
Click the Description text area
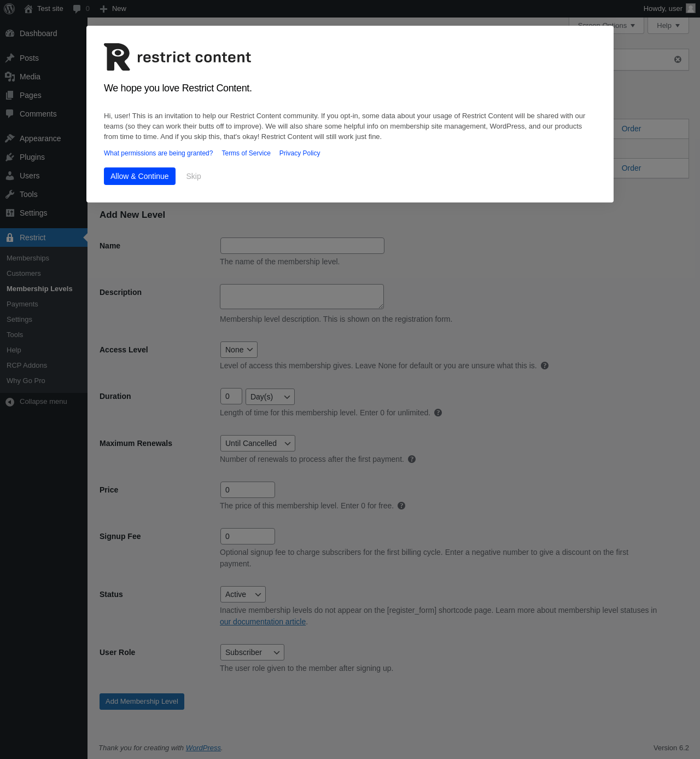tap(302, 297)
